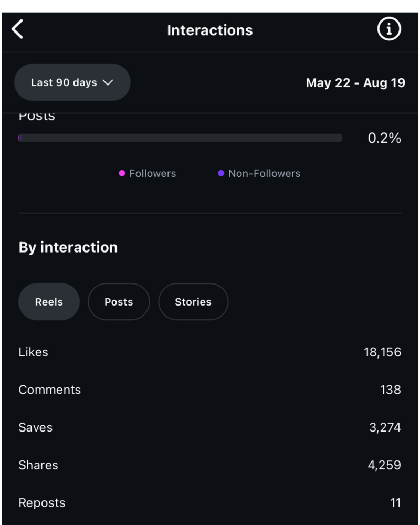Open the Last 90 days dropdown
The height and width of the screenshot is (525, 420).
(x=72, y=82)
